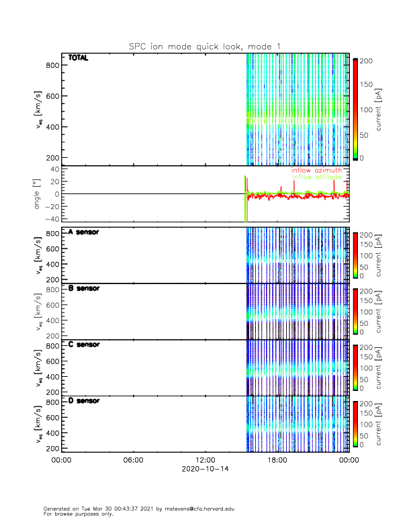Image resolution: width=411 pixels, height=532 pixels.
Task: Click the red 'inflow azimuth' legend text
Action: pos(317,171)
